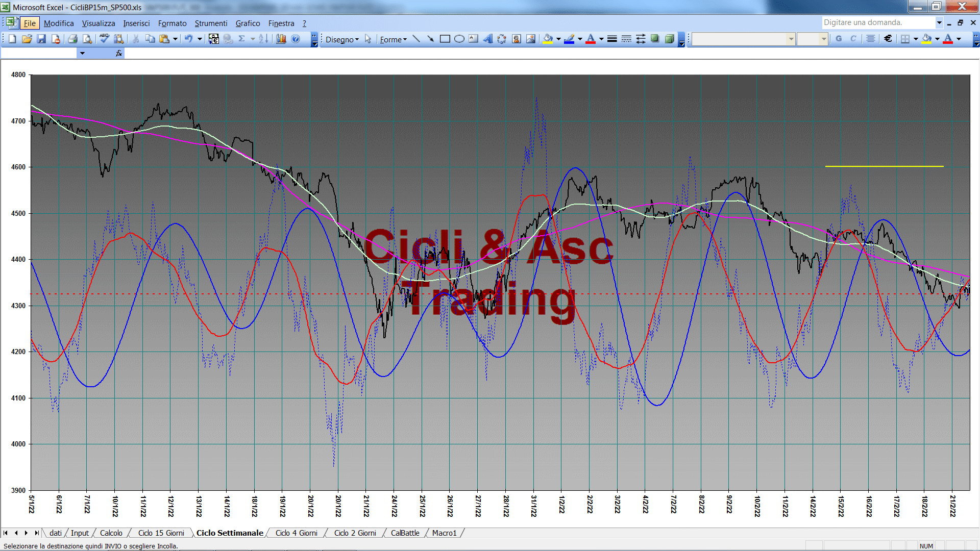This screenshot has height=551, width=980.
Task: Toggle italic (C) formatting
Action: (853, 39)
